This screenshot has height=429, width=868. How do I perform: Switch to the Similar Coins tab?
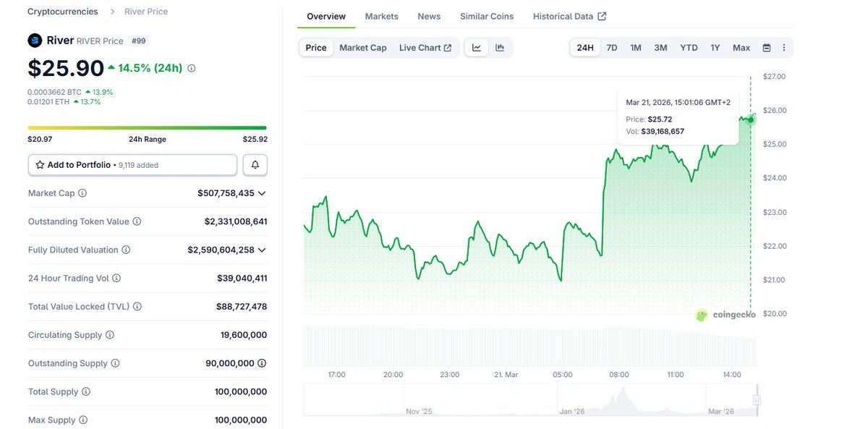[487, 16]
